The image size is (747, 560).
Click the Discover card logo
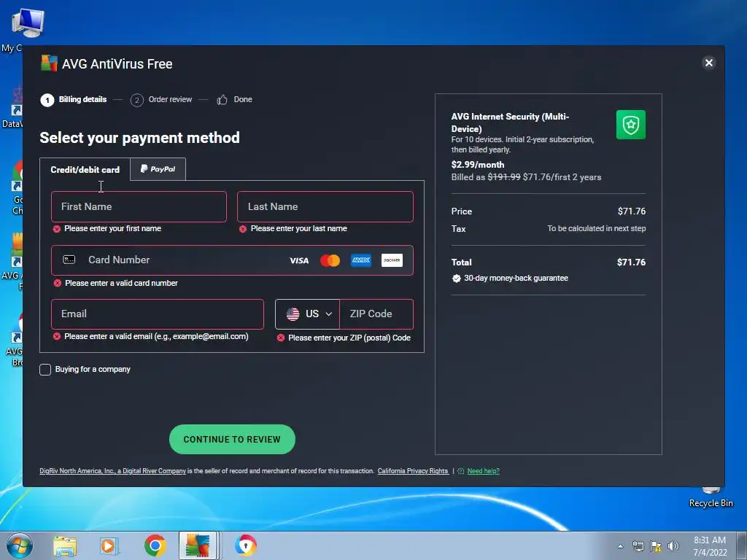(x=392, y=260)
